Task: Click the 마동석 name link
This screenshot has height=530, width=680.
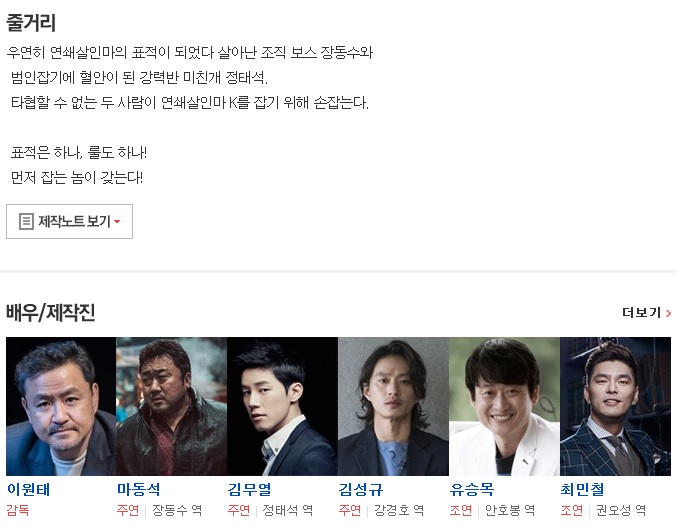Action: [x=139, y=490]
